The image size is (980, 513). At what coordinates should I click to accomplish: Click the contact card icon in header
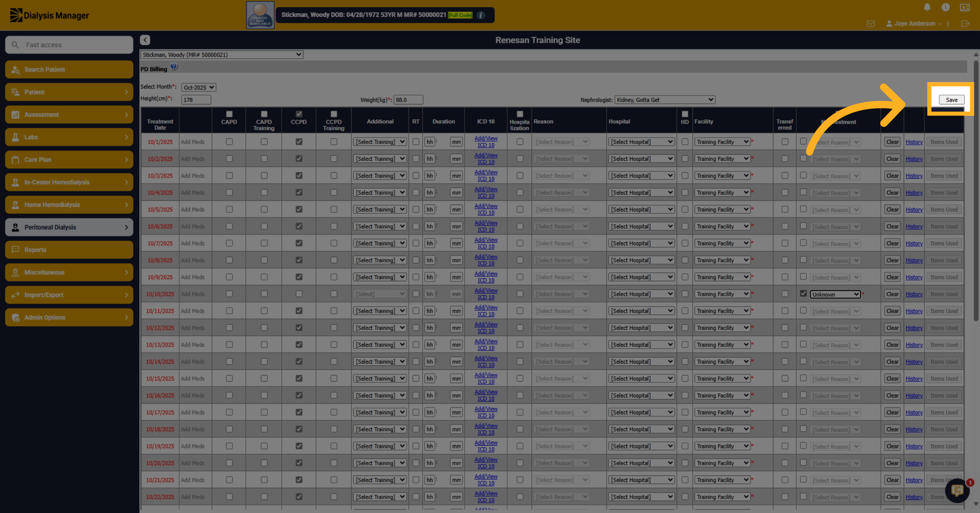(x=965, y=7)
